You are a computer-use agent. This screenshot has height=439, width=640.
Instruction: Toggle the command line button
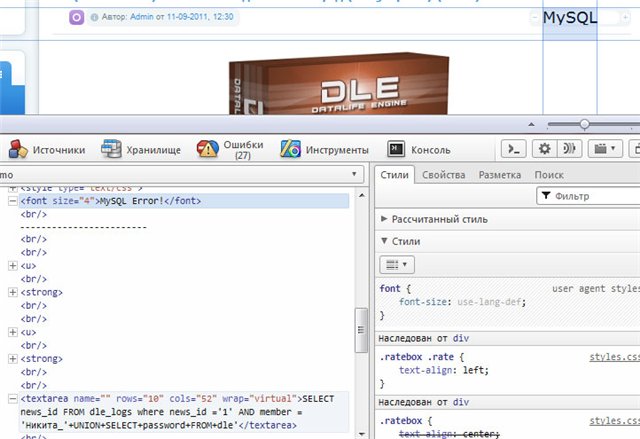coord(513,149)
